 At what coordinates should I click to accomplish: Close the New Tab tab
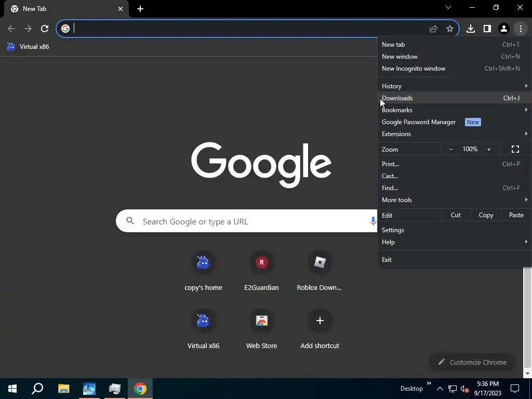coord(121,9)
